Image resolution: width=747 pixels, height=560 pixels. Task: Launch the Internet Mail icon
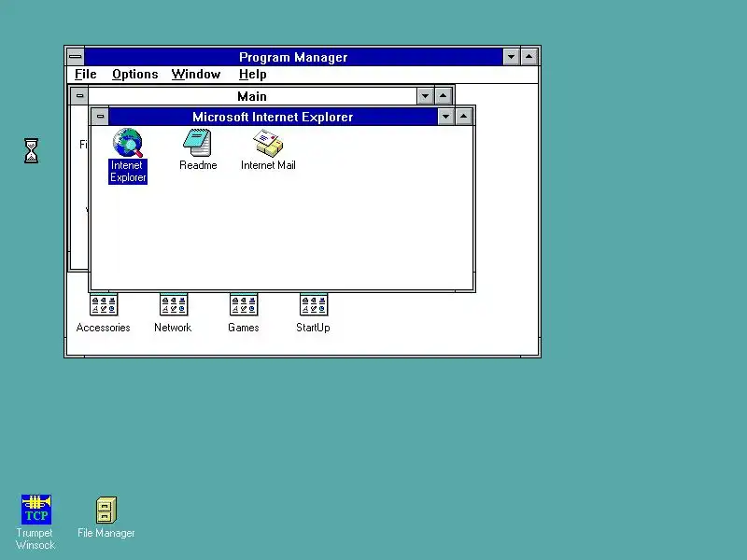coord(268,143)
